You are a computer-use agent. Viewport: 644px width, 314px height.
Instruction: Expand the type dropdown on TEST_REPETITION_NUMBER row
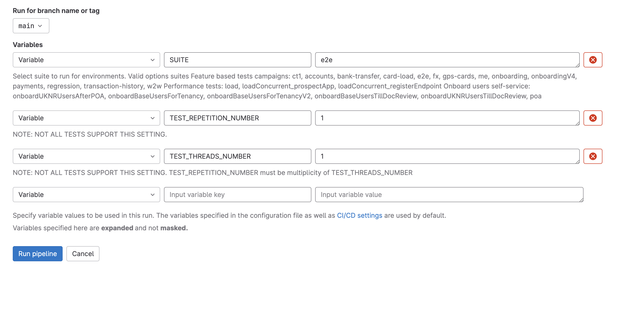[86, 118]
